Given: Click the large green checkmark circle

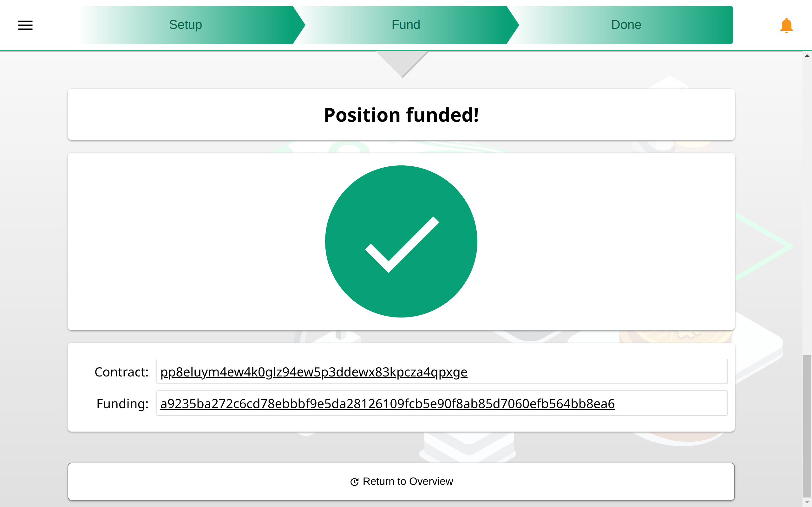Looking at the screenshot, I should click(401, 241).
